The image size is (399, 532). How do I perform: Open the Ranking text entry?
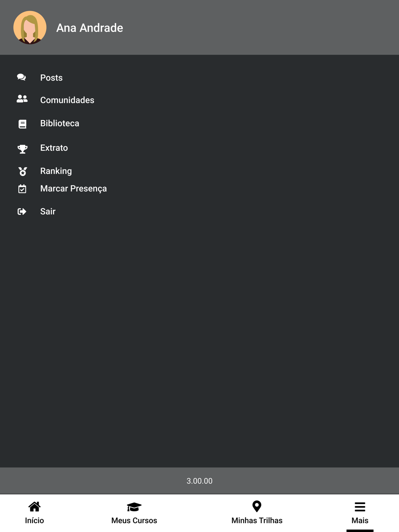56,171
